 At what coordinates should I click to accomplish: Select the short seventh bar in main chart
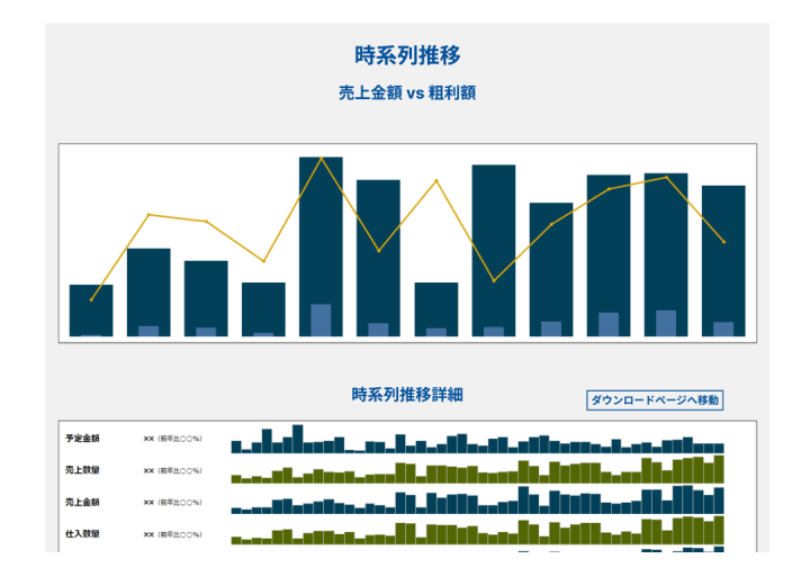[x=436, y=308]
